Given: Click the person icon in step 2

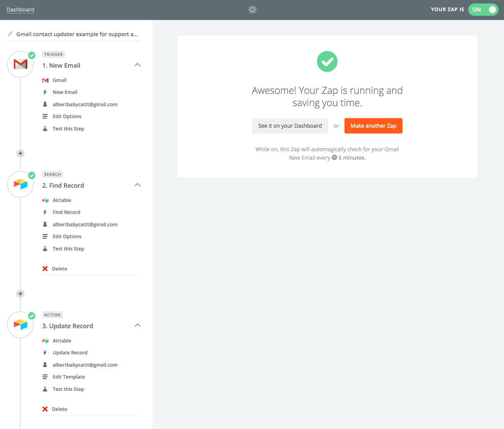Looking at the screenshot, I should tap(45, 224).
